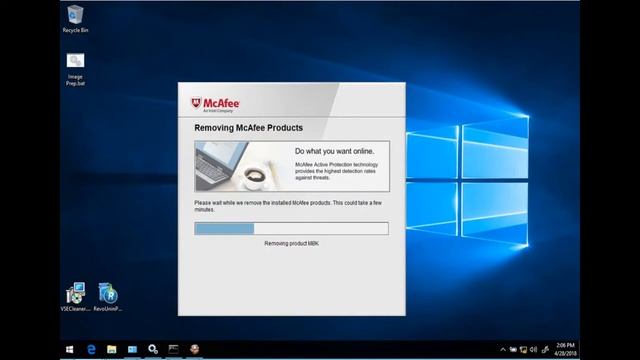Launch Microsoft Edge from the taskbar
Viewport: 640px width, 360px height.
(x=91, y=349)
